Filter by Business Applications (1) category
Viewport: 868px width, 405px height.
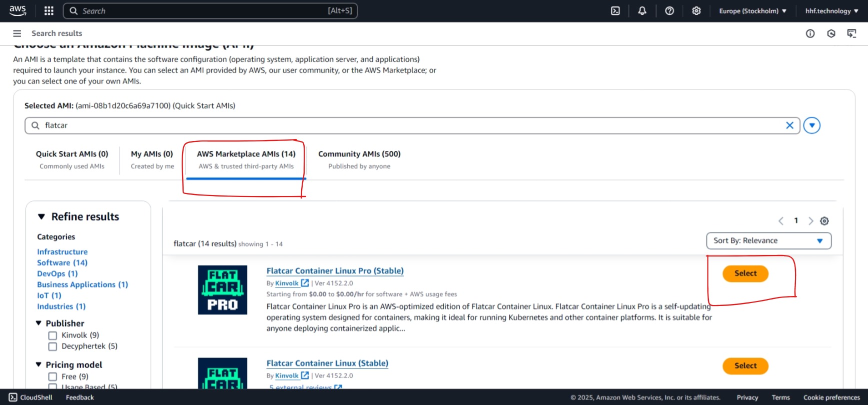tap(83, 284)
